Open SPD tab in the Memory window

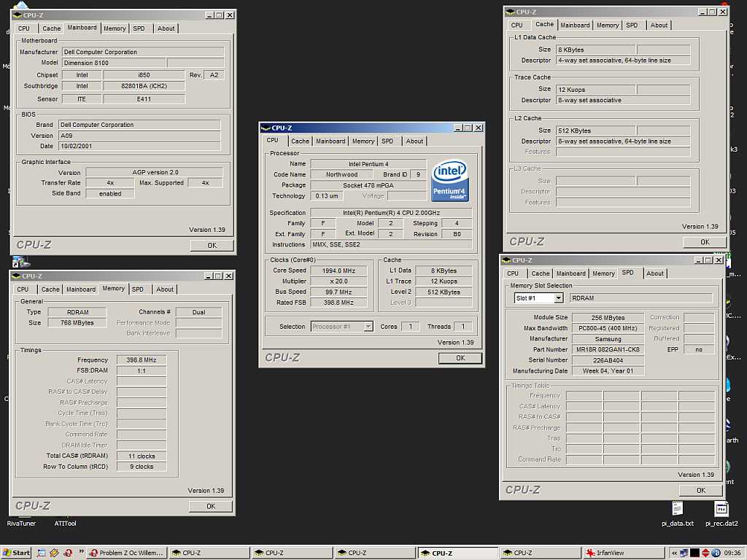click(x=138, y=289)
